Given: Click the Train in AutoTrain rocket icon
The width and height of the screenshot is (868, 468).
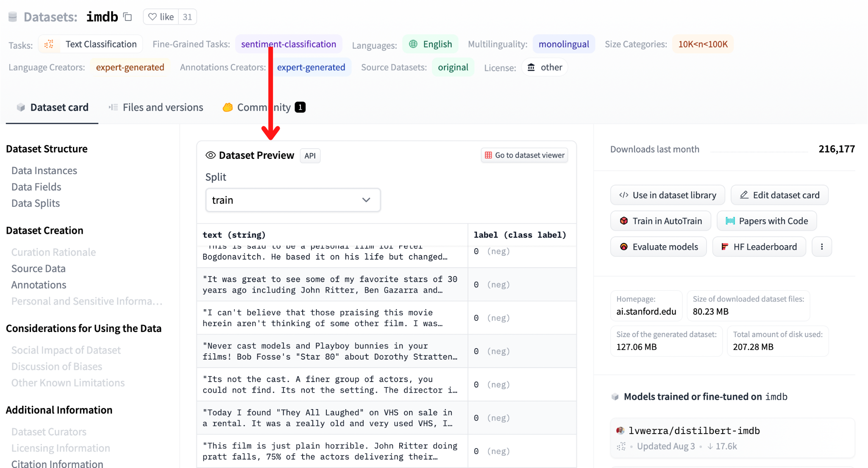Looking at the screenshot, I should click(623, 221).
